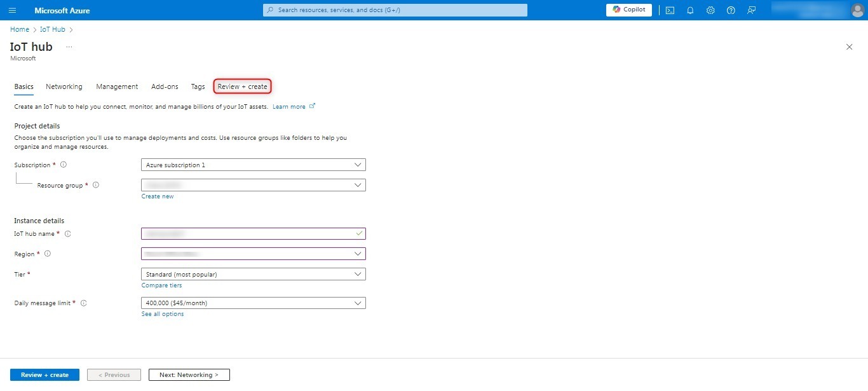Viewport: 868px width, 391px height.
Task: Expand the Subscription dropdown
Action: point(254,165)
